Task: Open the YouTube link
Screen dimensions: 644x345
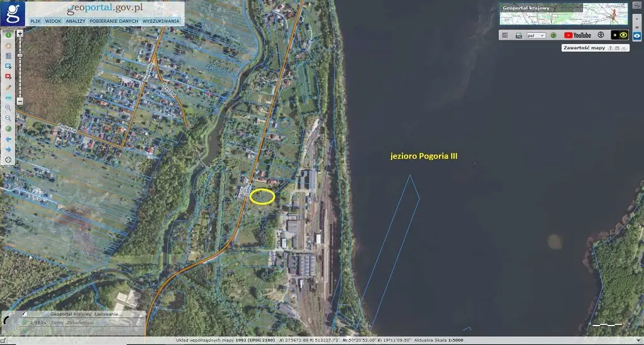Action: (577, 35)
